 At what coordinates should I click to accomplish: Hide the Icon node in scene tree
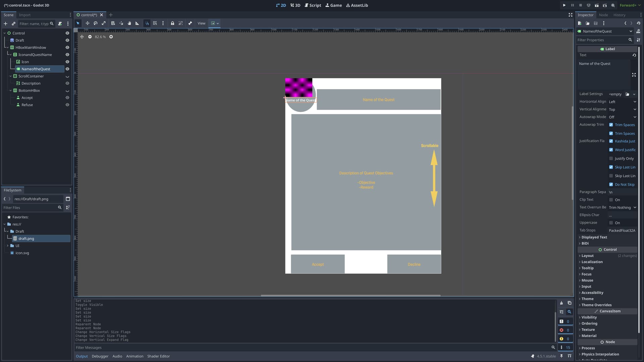pos(67,62)
